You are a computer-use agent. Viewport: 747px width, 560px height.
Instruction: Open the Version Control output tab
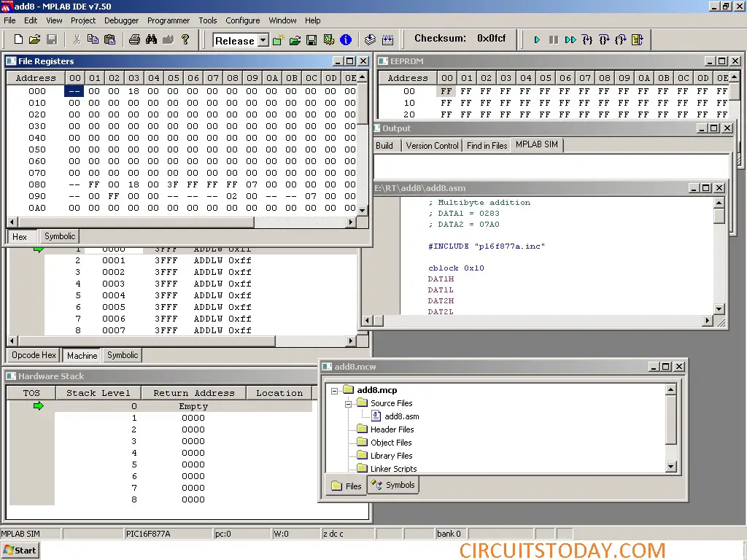point(432,146)
